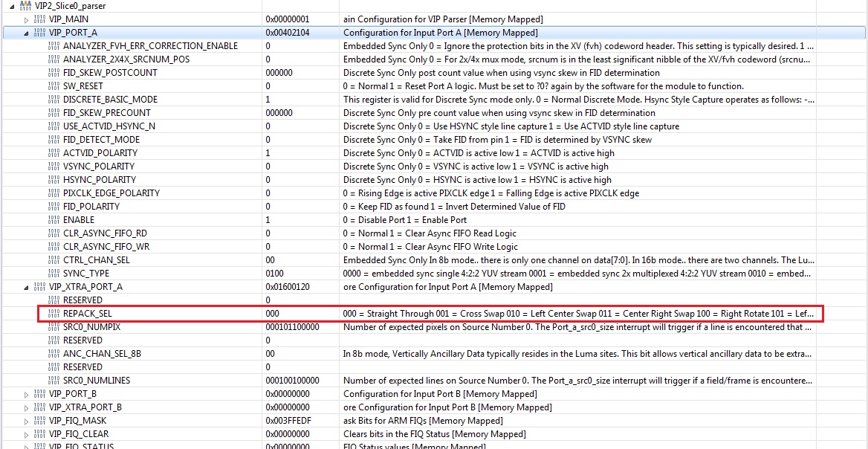This screenshot has width=868, height=449.
Task: Select the PIXCLK_EDGE_POLARITY bitfield row
Action: coord(434,193)
